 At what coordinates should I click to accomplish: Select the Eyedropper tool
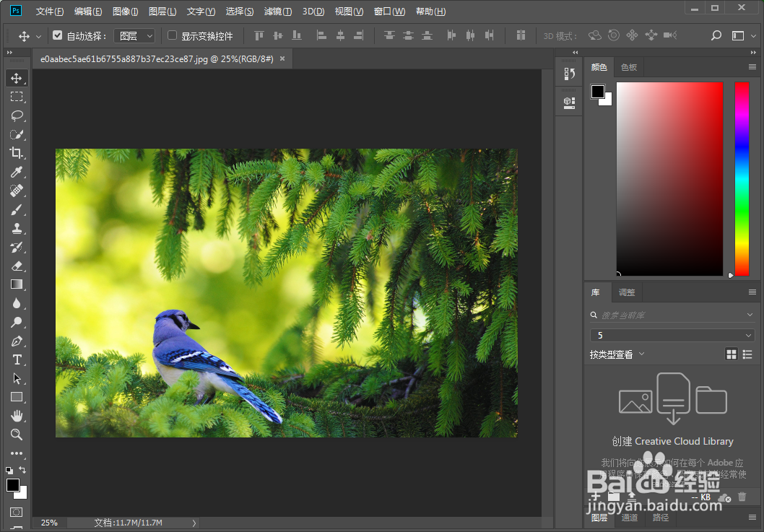17,172
